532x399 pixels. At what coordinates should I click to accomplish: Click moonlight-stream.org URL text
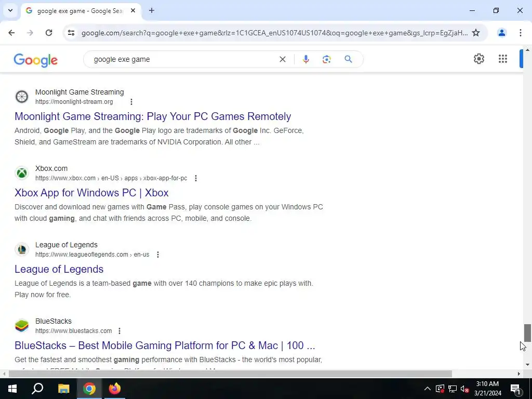(x=74, y=102)
